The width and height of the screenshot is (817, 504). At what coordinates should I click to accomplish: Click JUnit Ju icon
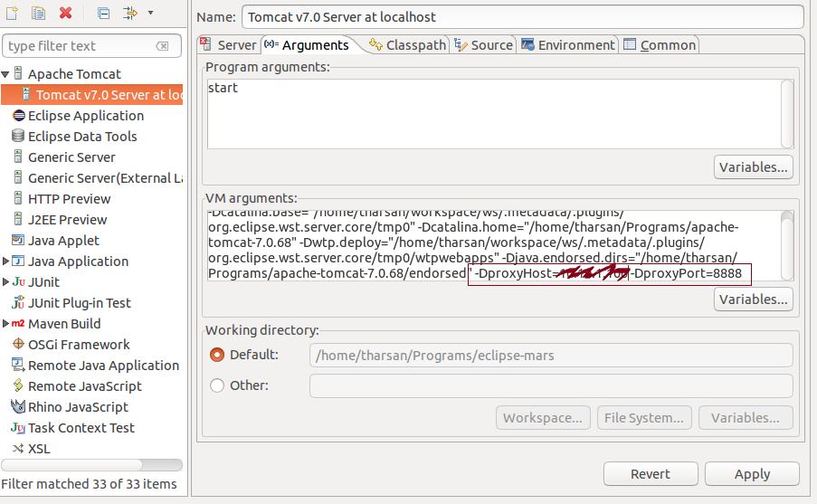pyautogui.click(x=18, y=282)
